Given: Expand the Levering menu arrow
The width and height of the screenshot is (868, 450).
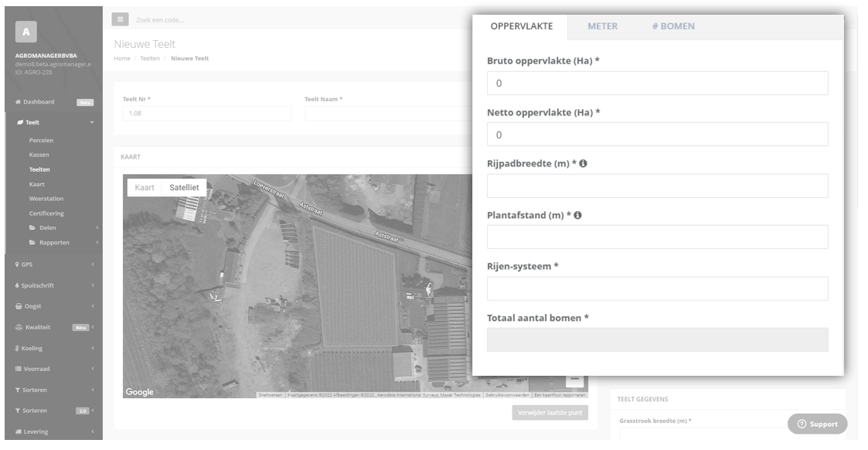Looking at the screenshot, I should (93, 431).
